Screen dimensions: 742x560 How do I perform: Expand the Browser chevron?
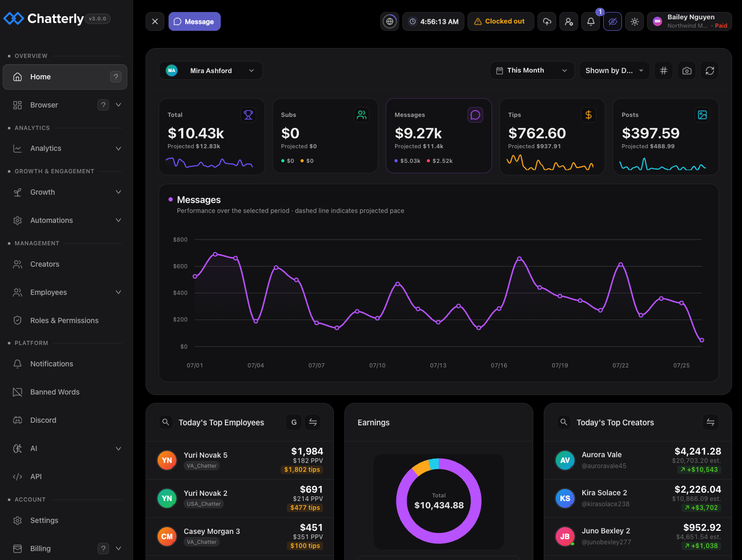click(x=118, y=105)
